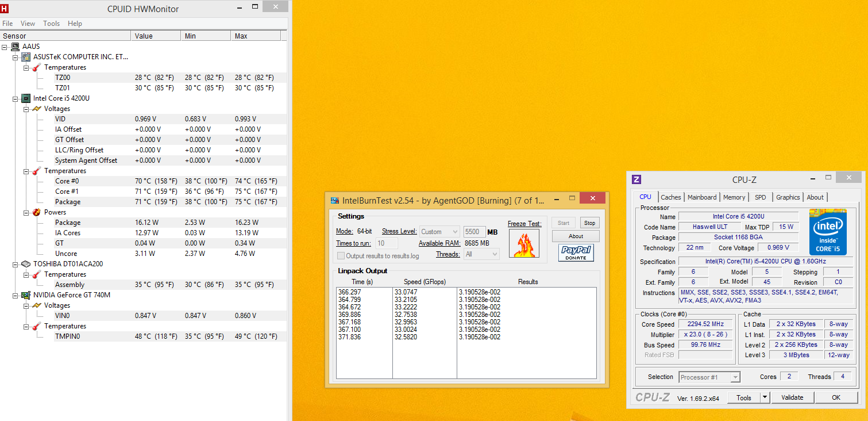
Task: Click the CPU-Z purple title bar icon
Action: (x=636, y=179)
